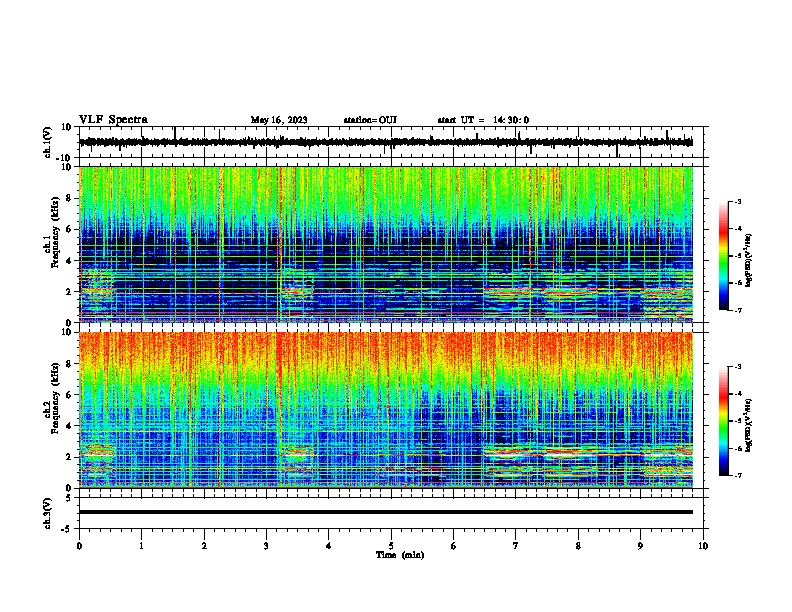Click the ch.2 spectrogram panel
This screenshot has width=792, height=612.
[x=386, y=410]
